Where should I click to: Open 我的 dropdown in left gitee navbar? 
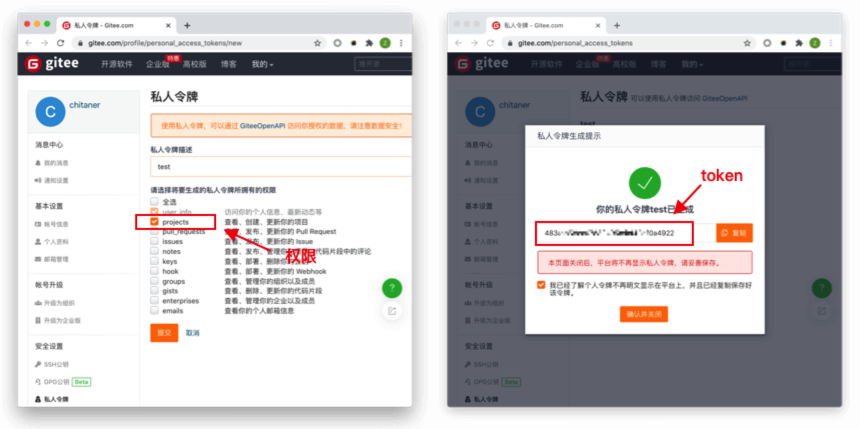[262, 64]
